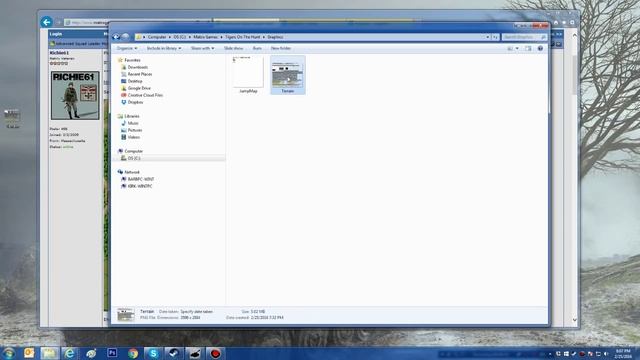The image size is (640, 360).
Task: Go forward in the Explorer window
Action: [125, 37]
